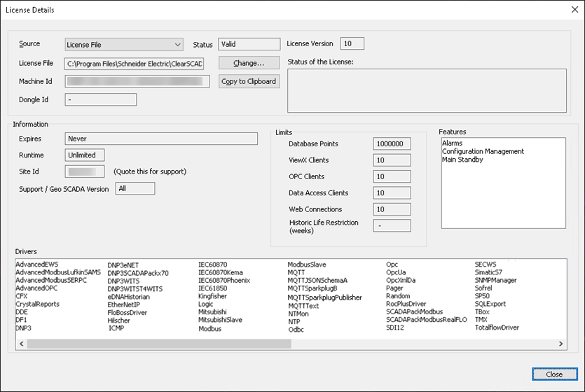Click the Expires field showing Never
585x392 pixels.
pyautogui.click(x=161, y=139)
